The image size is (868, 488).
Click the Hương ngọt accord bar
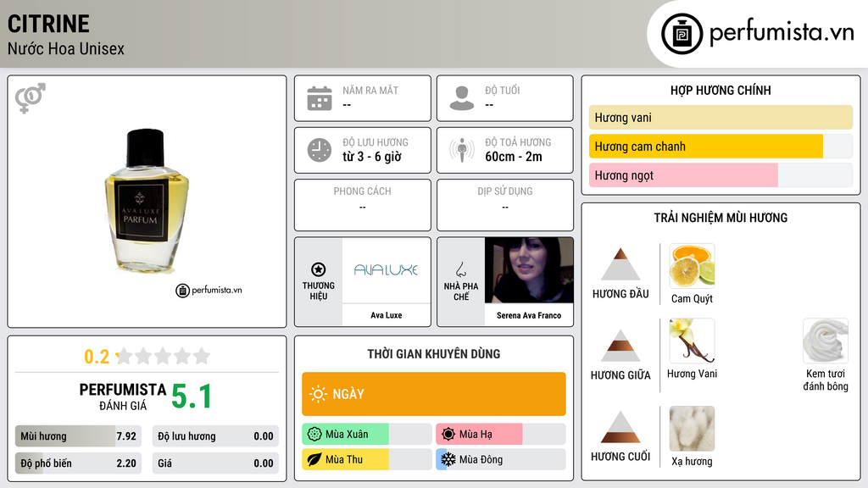pos(721,175)
